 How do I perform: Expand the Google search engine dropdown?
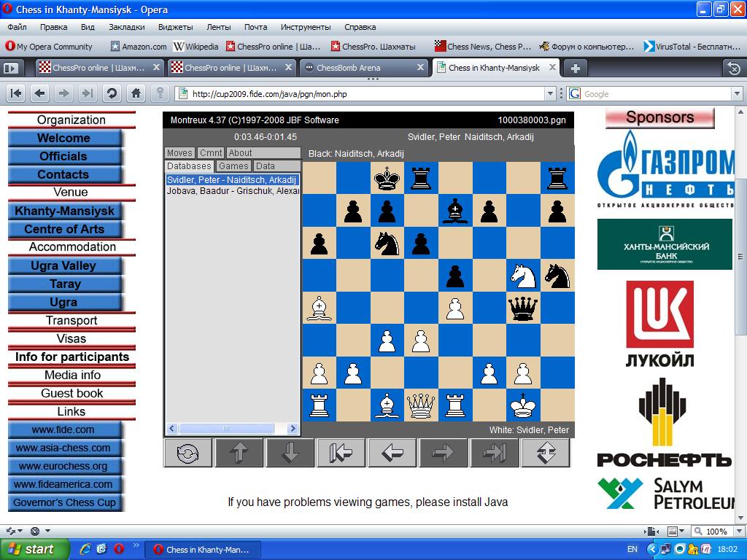click(x=736, y=93)
